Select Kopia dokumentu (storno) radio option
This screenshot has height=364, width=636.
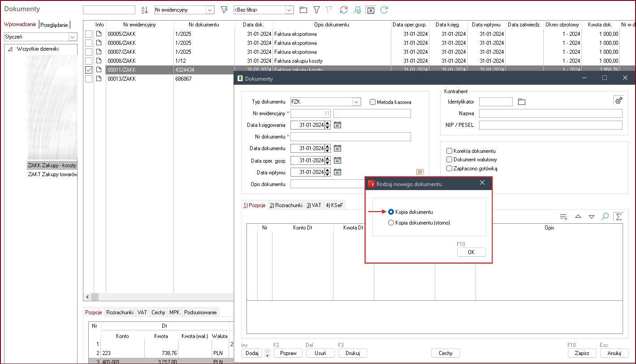(391, 223)
